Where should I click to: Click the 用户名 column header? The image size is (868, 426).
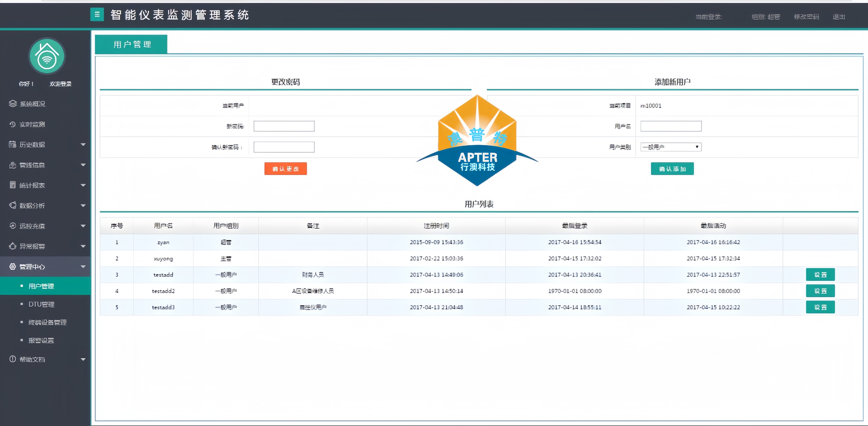pos(163,226)
